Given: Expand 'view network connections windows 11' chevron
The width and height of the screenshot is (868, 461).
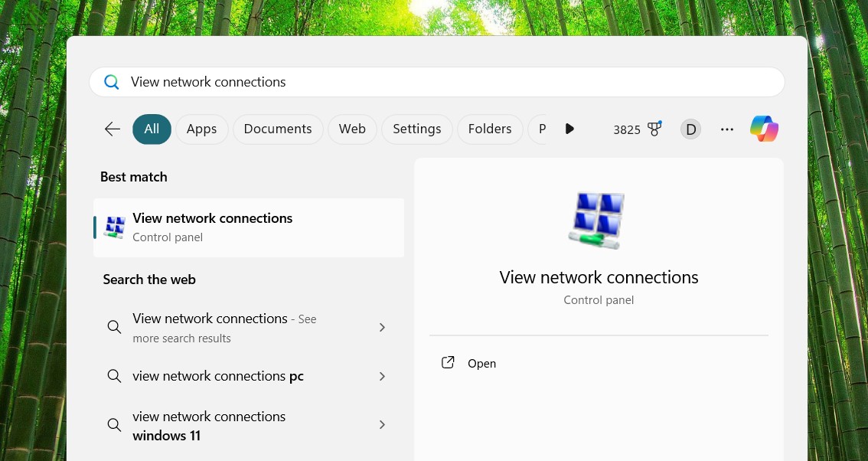Looking at the screenshot, I should (x=382, y=424).
